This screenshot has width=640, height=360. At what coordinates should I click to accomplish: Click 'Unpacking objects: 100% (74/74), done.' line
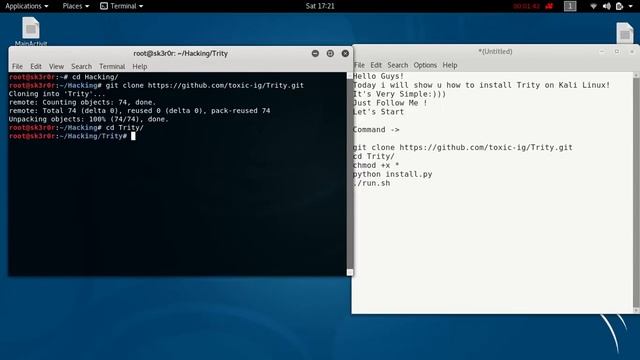pyautogui.click(x=89, y=119)
